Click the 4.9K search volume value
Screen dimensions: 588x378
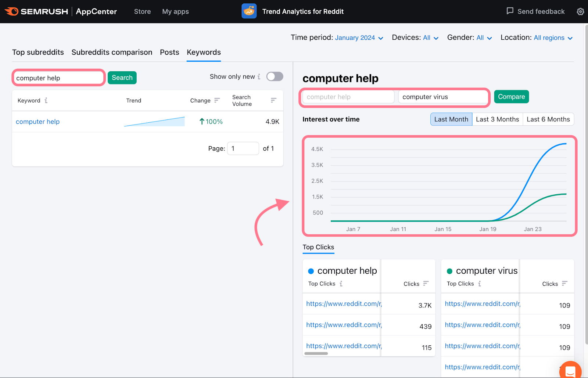[272, 122]
